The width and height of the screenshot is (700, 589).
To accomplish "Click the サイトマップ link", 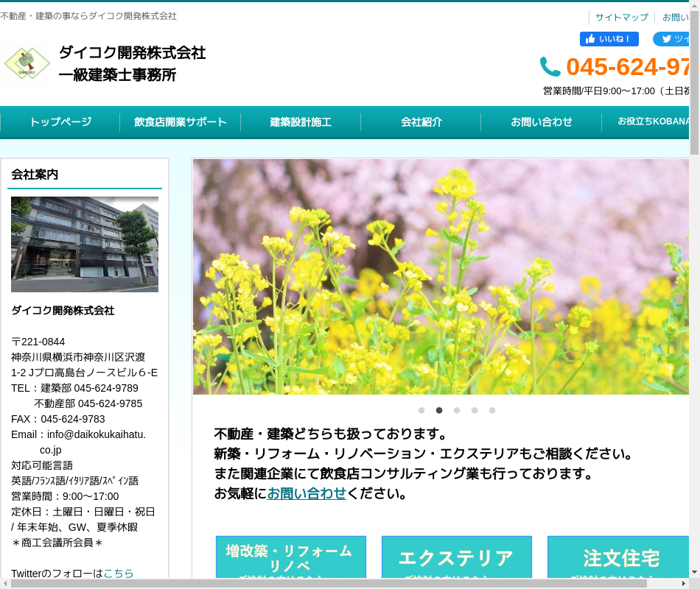I will coord(622,17).
